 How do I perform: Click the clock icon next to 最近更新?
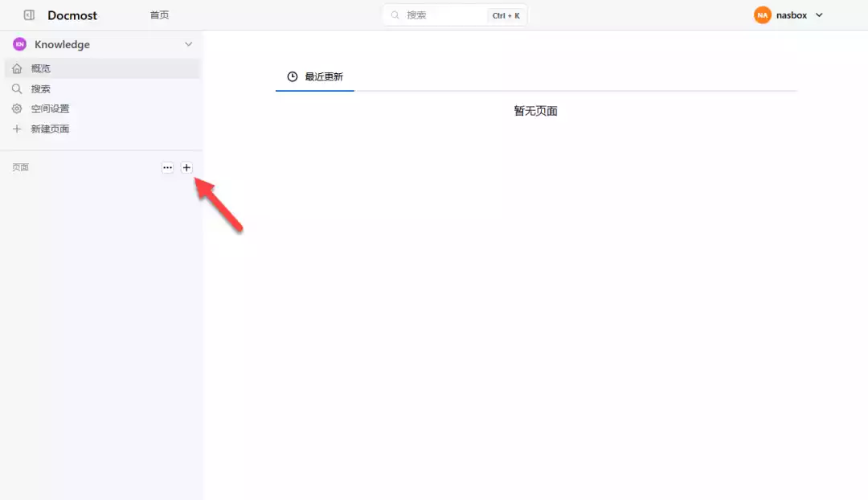[291, 76]
